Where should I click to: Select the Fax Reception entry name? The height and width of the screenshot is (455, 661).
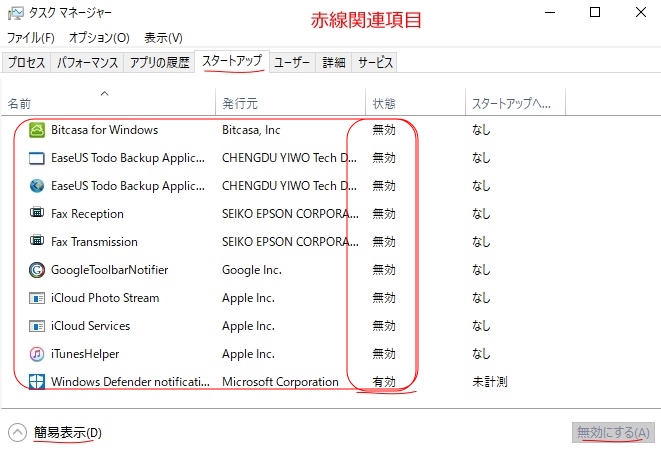pos(87,214)
